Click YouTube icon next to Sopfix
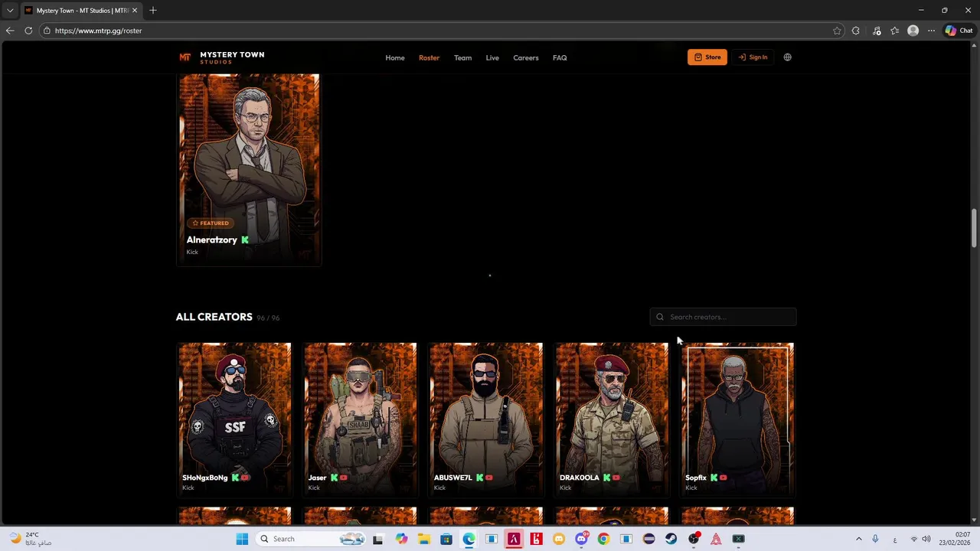Screen dimensions: 980x551 pyautogui.click(x=723, y=478)
